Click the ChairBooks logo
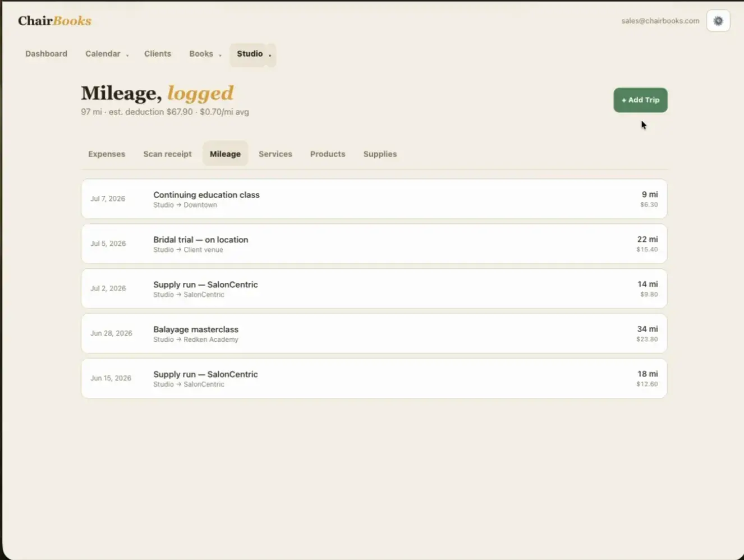 tap(54, 21)
